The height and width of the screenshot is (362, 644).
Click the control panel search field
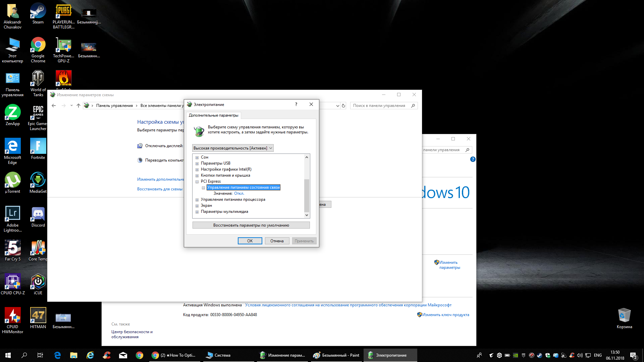tap(380, 106)
